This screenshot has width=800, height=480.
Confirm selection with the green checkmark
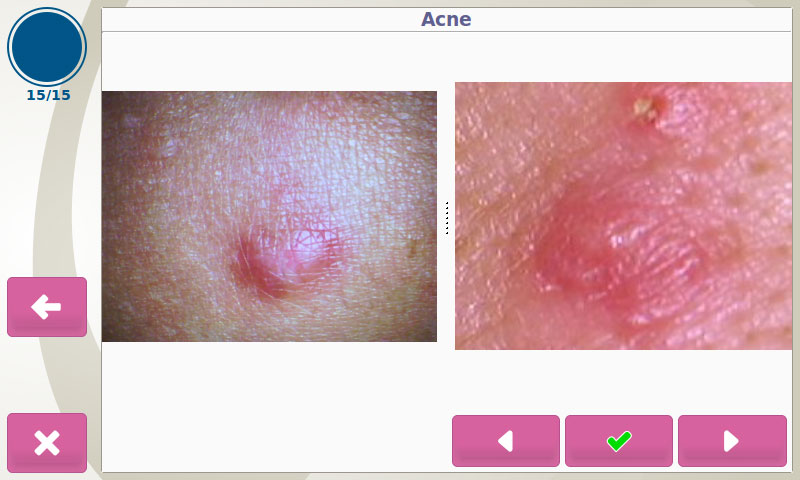619,441
